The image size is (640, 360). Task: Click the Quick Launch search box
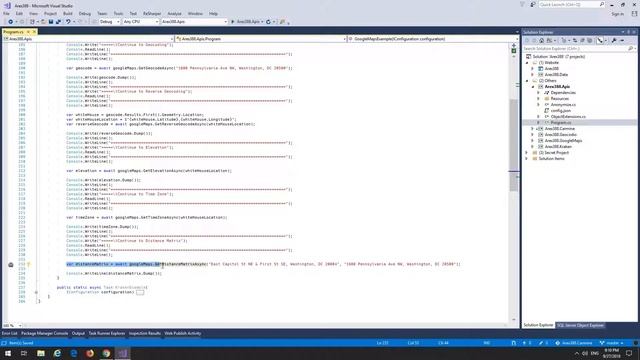[x=571, y=4]
